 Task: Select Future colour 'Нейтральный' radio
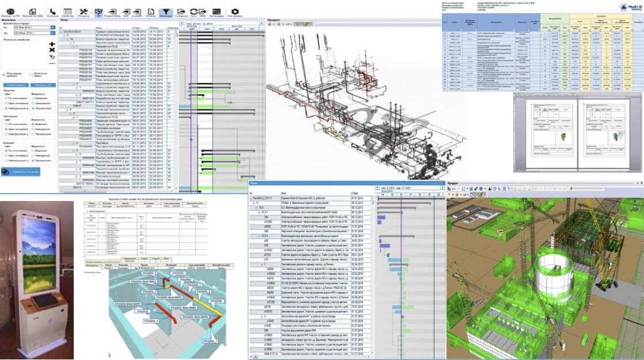pyautogui.click(x=6, y=161)
